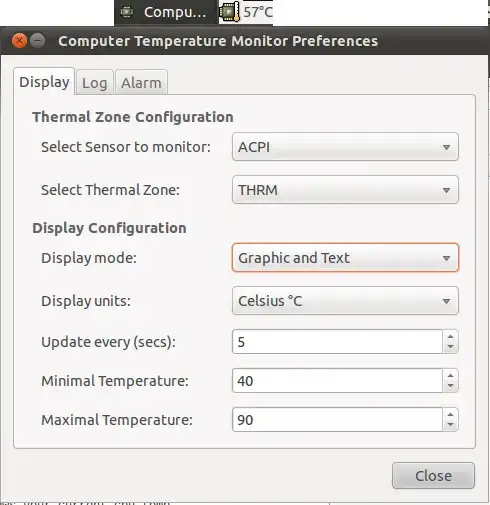Image resolution: width=490 pixels, height=505 pixels.
Task: Raise the Minimal Temperature with the up arrow
Action: click(x=451, y=375)
